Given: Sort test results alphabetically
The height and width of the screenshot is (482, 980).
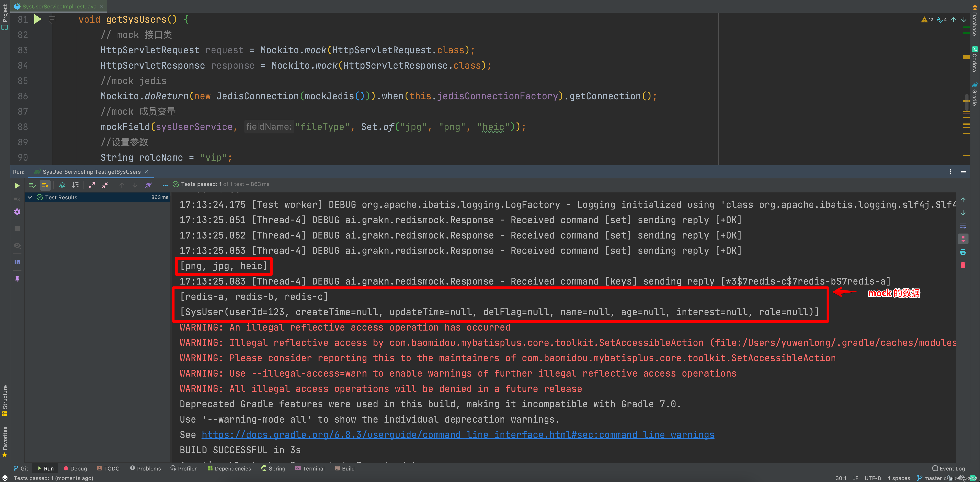Looking at the screenshot, I should pos(62,185).
